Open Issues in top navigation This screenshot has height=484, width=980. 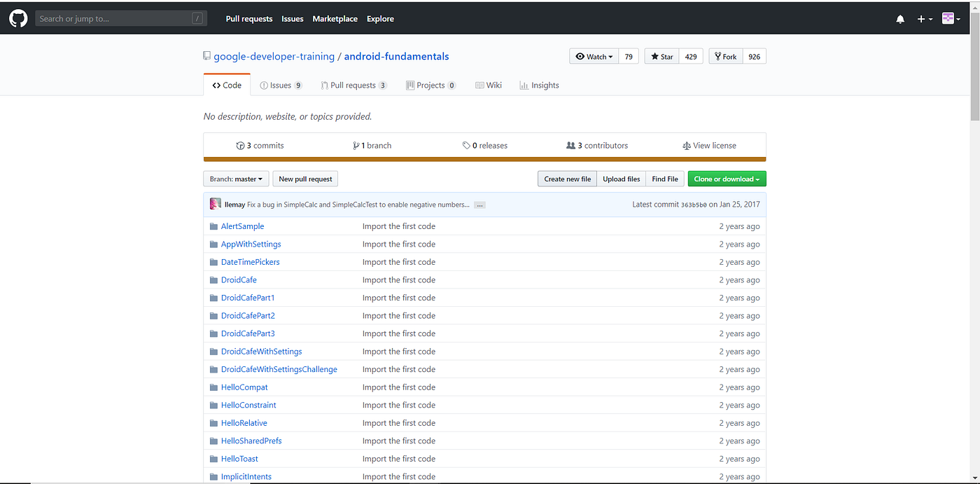(293, 19)
